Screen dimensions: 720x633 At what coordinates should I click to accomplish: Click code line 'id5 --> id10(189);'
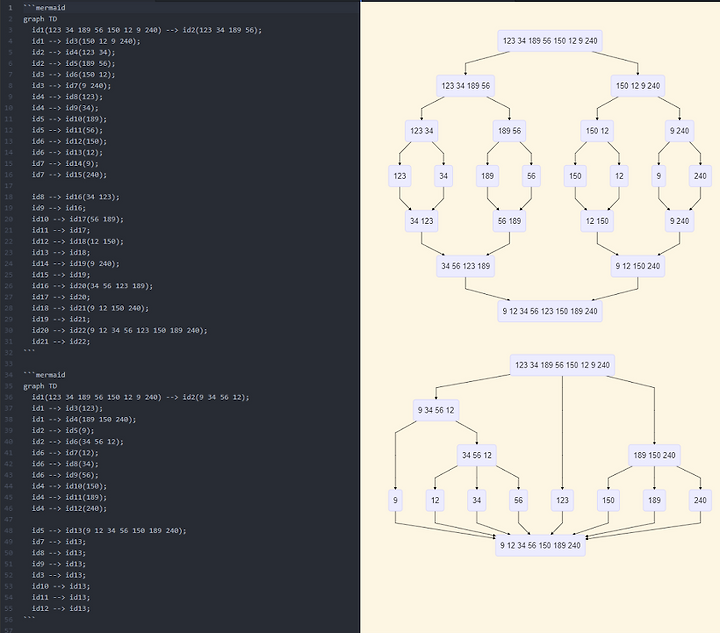point(69,119)
